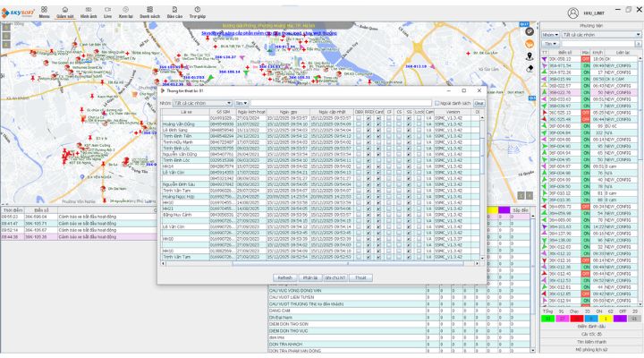Toggle the Ngoài danh sách checkbox

pos(436,103)
